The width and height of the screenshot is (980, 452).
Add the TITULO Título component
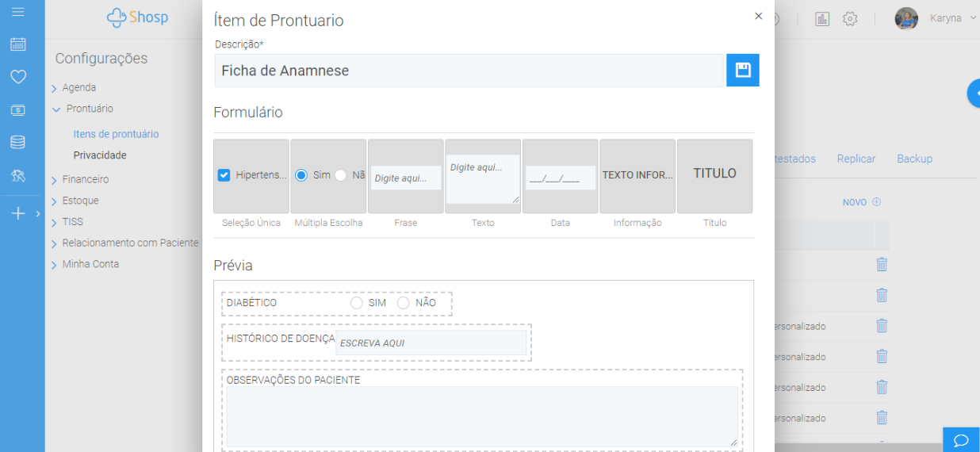pyautogui.click(x=714, y=176)
